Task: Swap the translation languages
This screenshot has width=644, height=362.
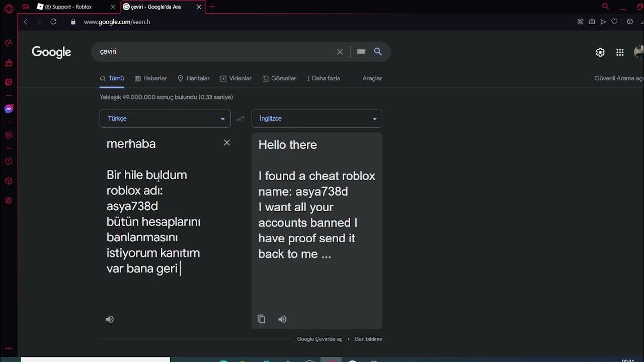Action: point(241,119)
